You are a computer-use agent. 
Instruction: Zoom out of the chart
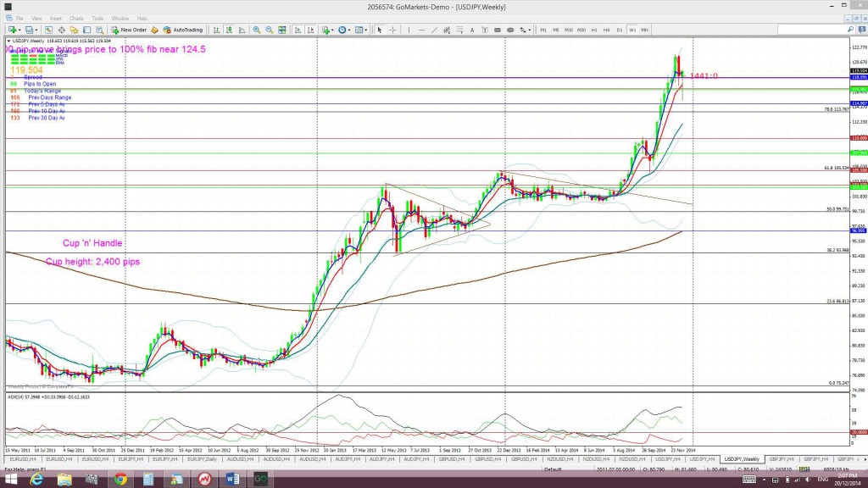click(x=269, y=30)
